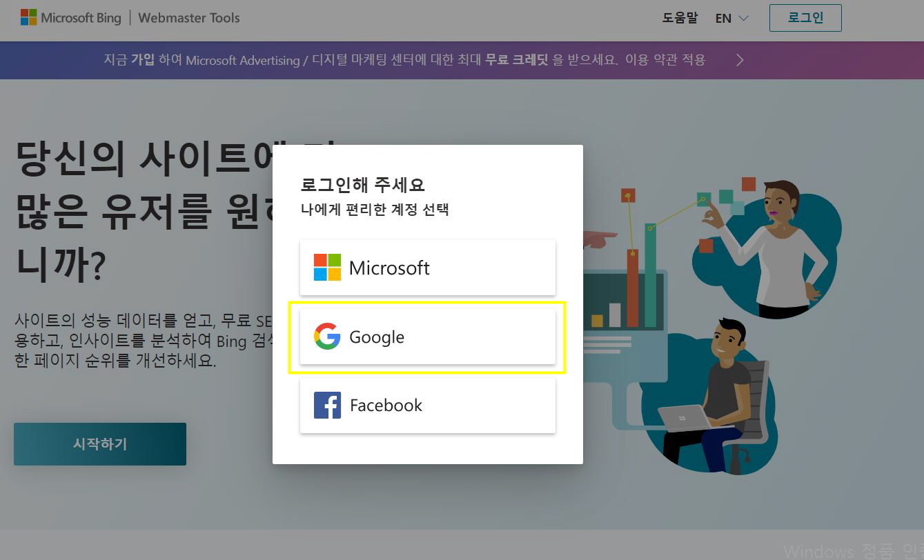Open the Webmaster Tools home link
The image size is (924, 560).
[x=189, y=18]
